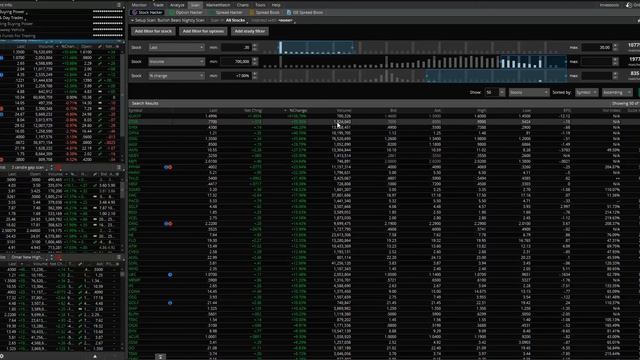Sort results by Vol Index column header

pos(611,111)
